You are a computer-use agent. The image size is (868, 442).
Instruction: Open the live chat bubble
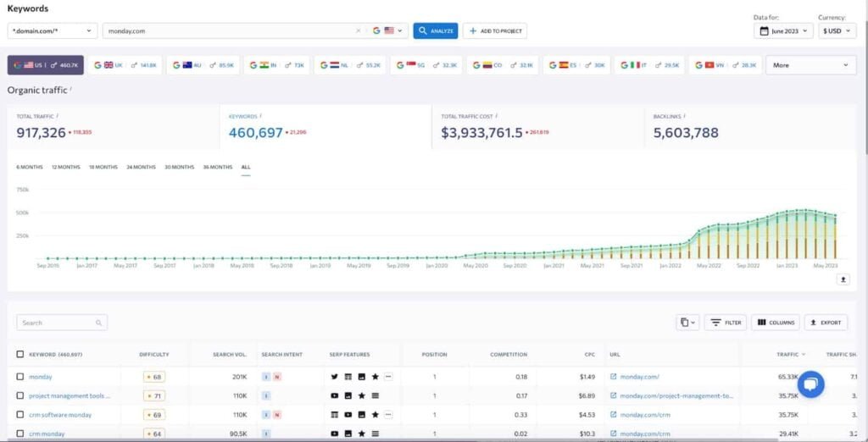(811, 384)
